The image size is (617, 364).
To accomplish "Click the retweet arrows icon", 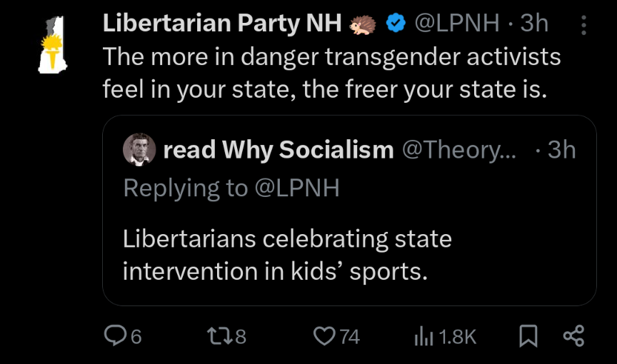I will point(216,335).
